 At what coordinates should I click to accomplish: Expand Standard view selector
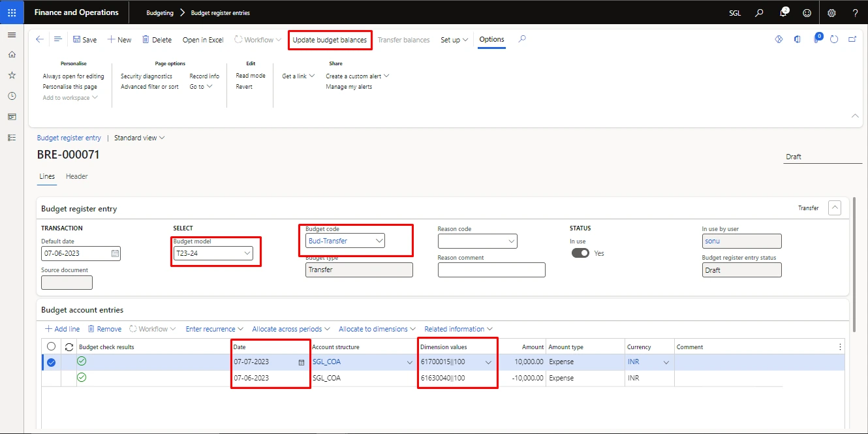pos(140,138)
